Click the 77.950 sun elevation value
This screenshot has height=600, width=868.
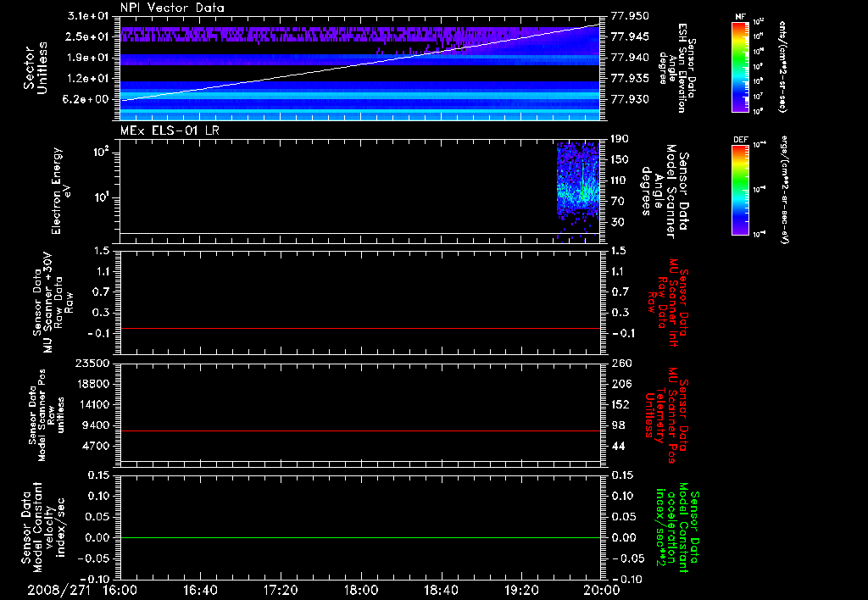pos(630,16)
